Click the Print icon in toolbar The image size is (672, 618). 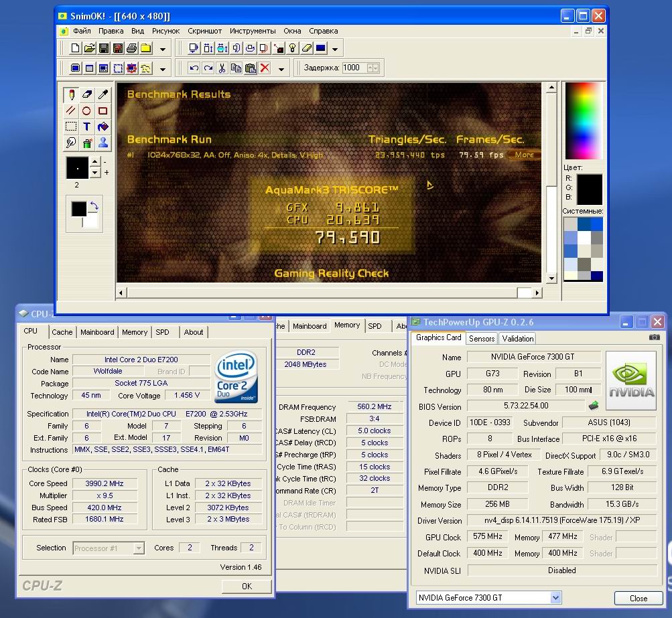pyautogui.click(x=132, y=48)
